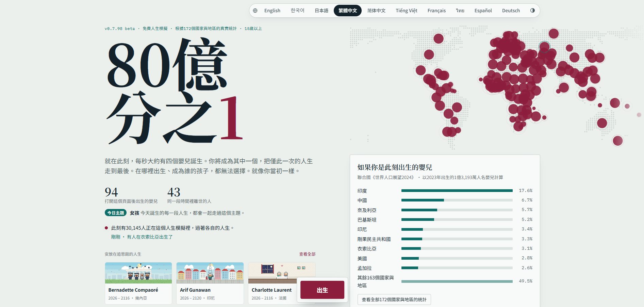
Task: Click the v0.7.98 beta version text
Action: tap(120, 29)
